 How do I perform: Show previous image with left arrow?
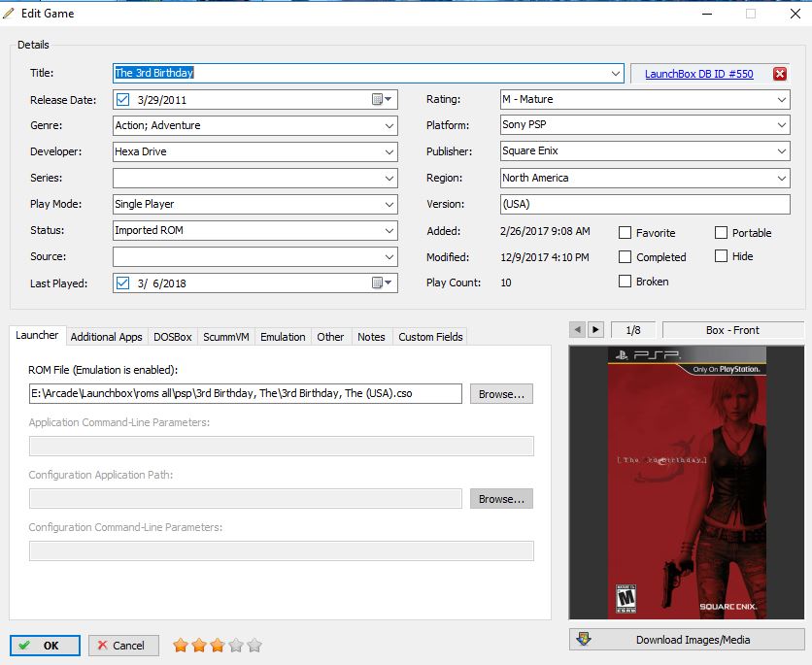(577, 329)
